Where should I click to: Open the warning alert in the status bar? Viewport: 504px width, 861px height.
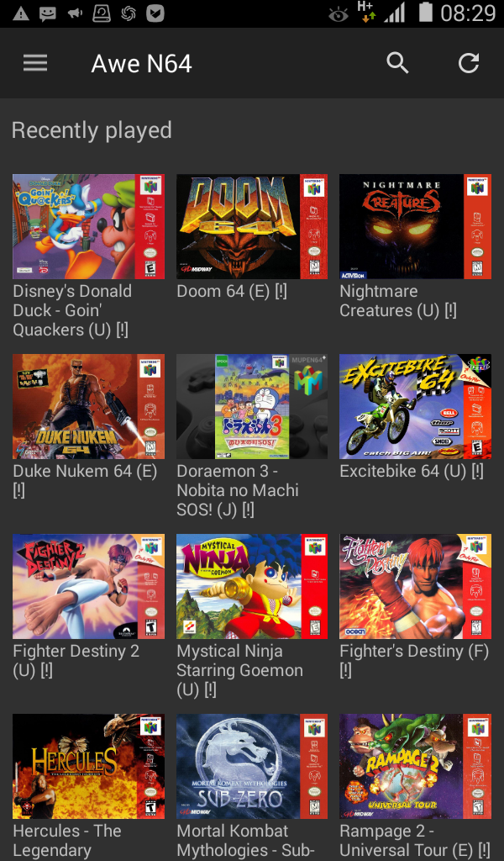click(x=20, y=13)
